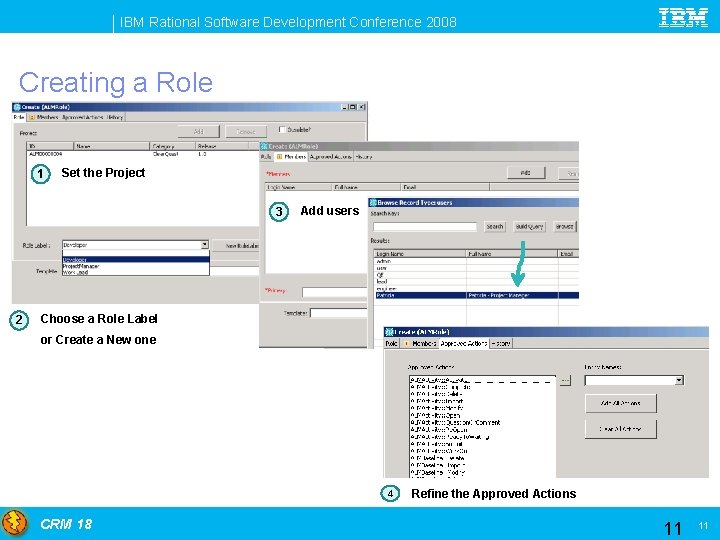Choose ProjectManager in the Role Label list
Viewport: 720px width, 540px height.
[136, 266]
